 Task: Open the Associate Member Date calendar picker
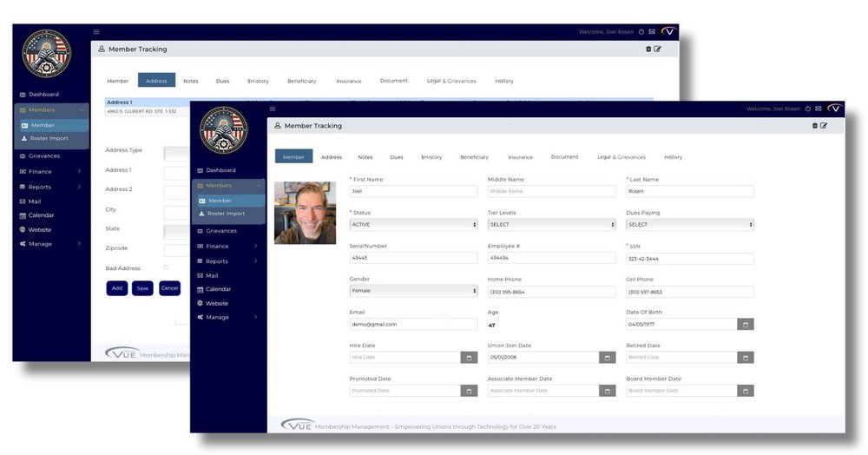tap(608, 391)
